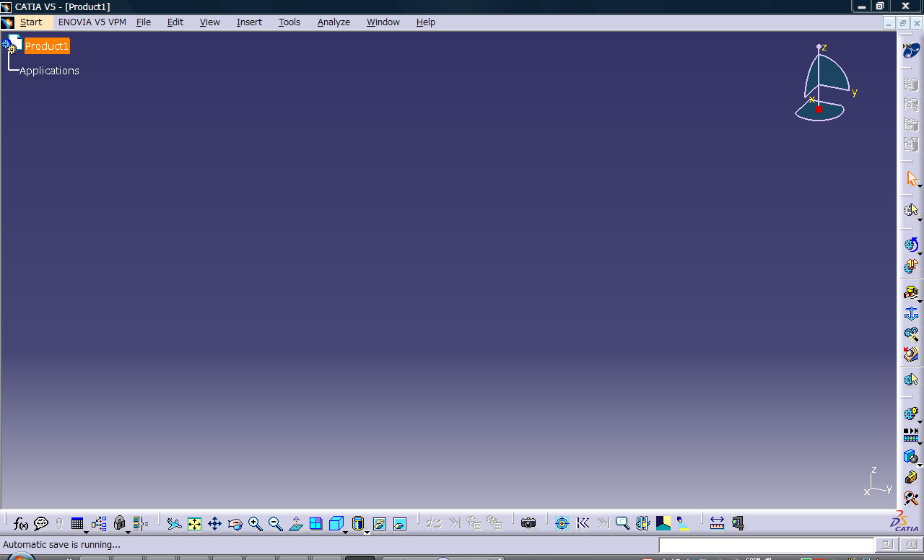Click the CATIA logo at bottom right
The height and width of the screenshot is (560, 924).
pyautogui.click(x=906, y=521)
